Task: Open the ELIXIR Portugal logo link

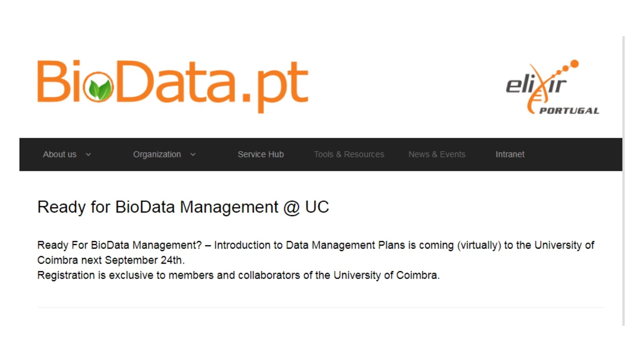Action: click(552, 87)
